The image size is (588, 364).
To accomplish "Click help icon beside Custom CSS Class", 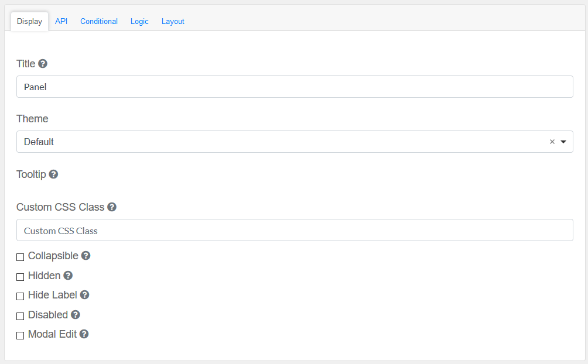I will pos(112,207).
